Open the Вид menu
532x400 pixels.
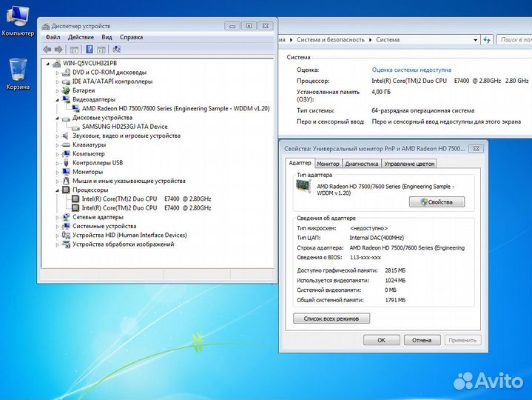tap(107, 37)
